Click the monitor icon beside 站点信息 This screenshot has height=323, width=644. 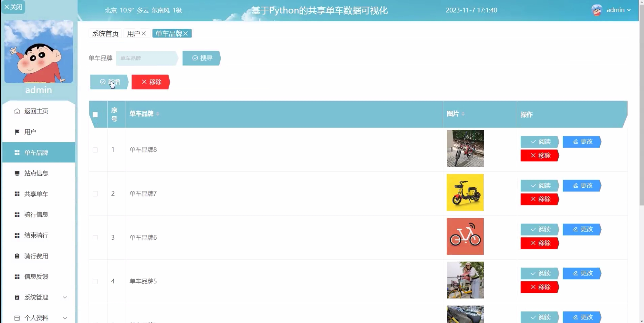pyautogui.click(x=17, y=173)
